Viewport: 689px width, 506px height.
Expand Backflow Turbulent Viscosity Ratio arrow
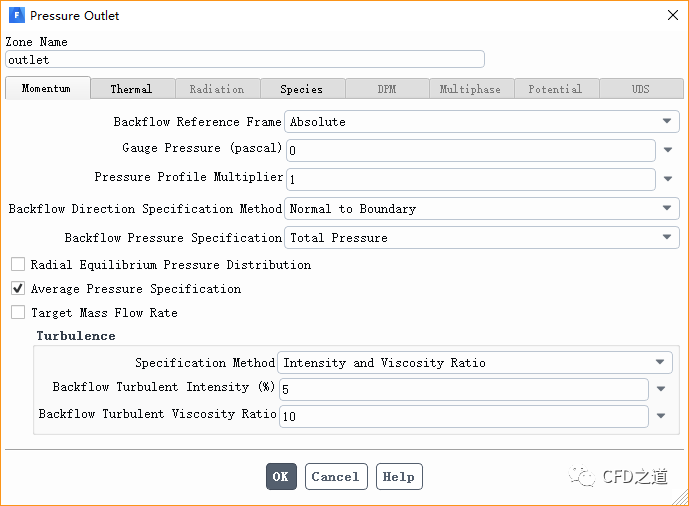click(x=661, y=417)
